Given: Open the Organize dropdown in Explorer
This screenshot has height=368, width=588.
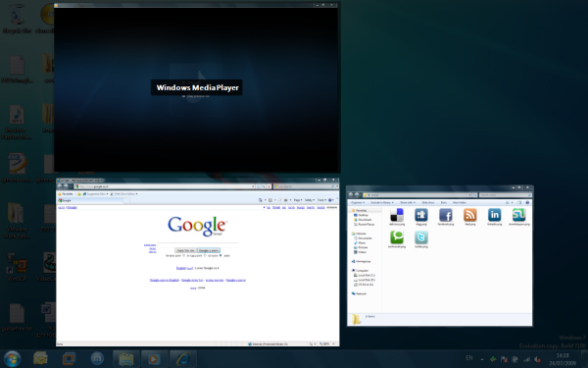Looking at the screenshot, I should coord(358,202).
